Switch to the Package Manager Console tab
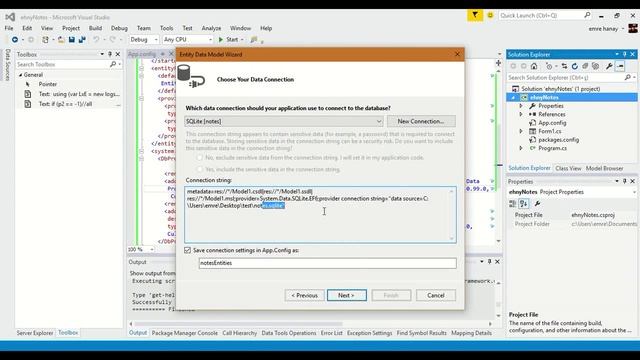Viewport: 640px width, 360px height. [x=184, y=333]
